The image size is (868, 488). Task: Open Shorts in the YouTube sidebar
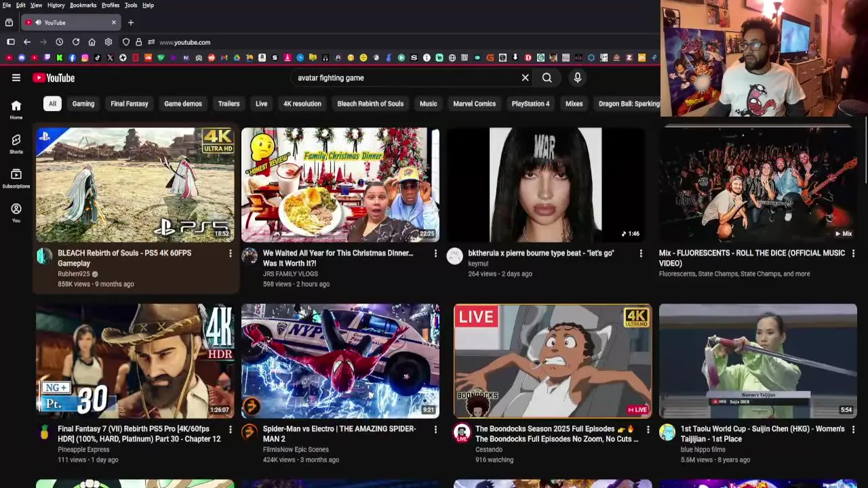coord(16,143)
